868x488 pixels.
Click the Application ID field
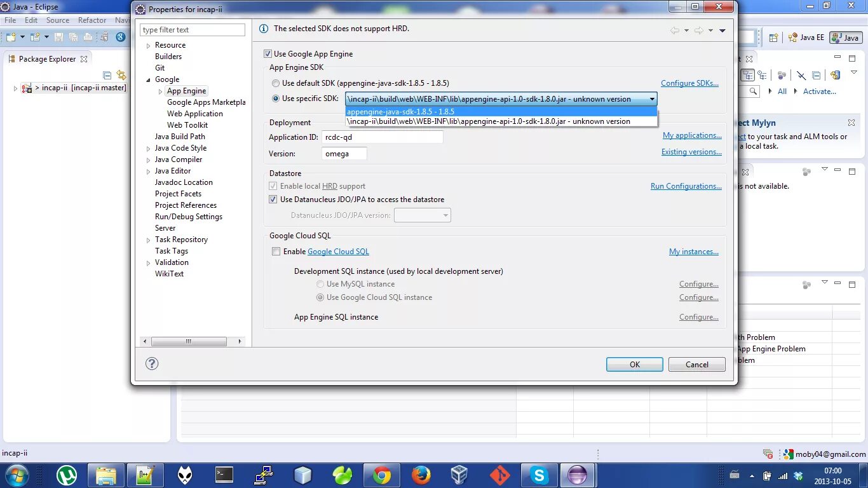[x=383, y=137]
